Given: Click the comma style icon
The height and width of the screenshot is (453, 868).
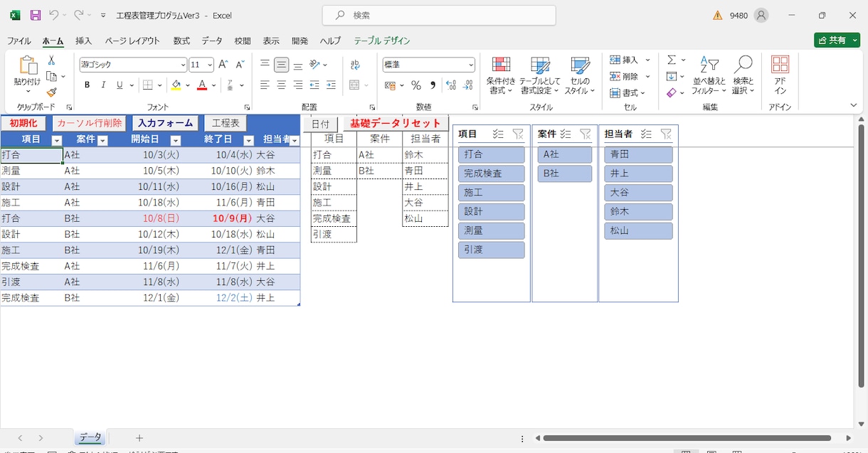Looking at the screenshot, I should (433, 85).
